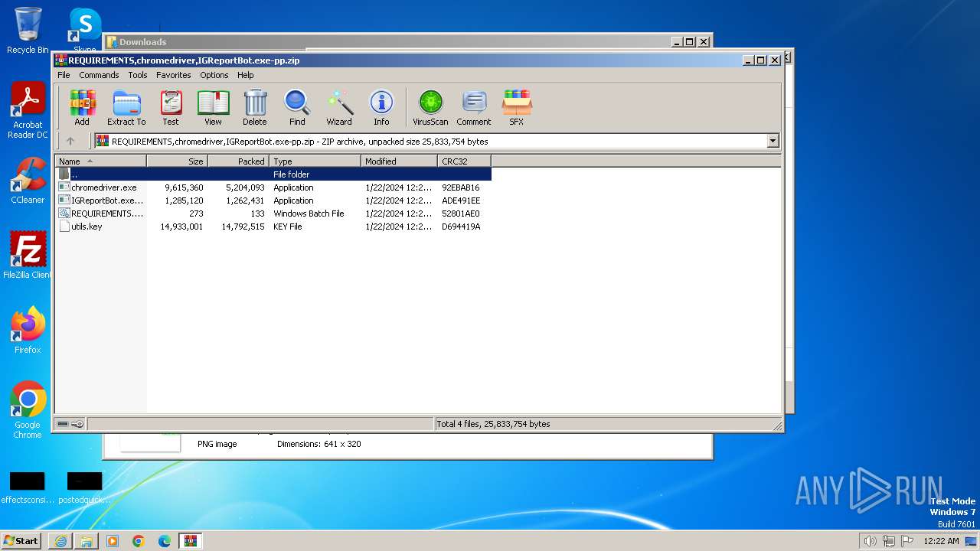Show archive Info
The image size is (980, 551).
click(381, 108)
